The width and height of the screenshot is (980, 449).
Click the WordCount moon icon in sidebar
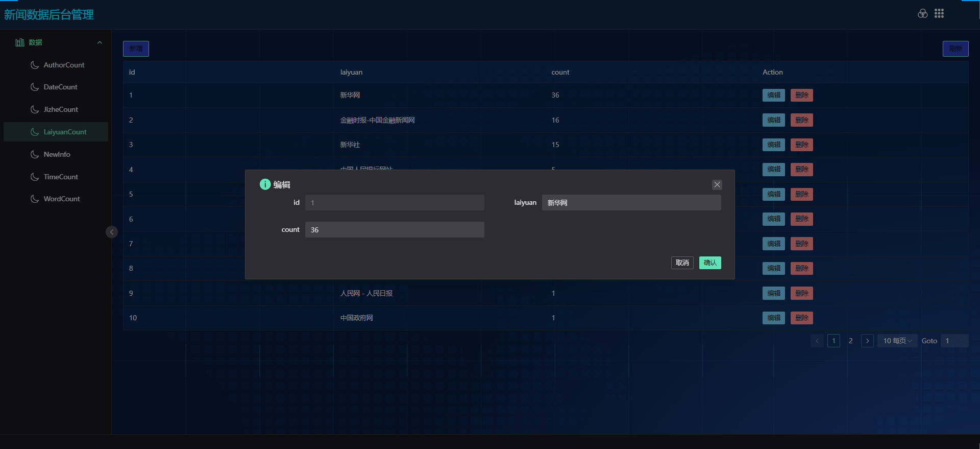(x=35, y=199)
